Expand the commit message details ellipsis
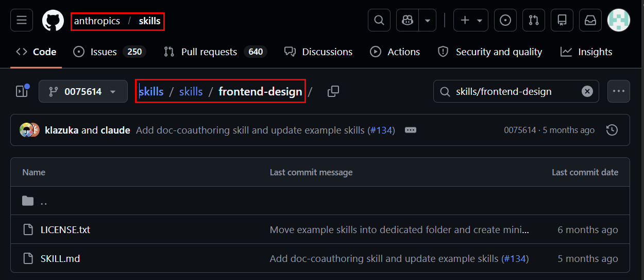644x280 pixels. (411, 130)
